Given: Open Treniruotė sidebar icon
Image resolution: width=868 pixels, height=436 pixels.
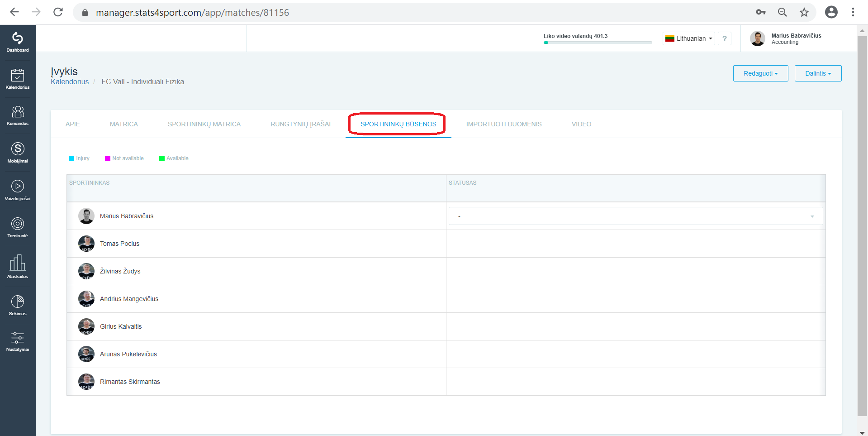Looking at the screenshot, I should click(x=18, y=227).
